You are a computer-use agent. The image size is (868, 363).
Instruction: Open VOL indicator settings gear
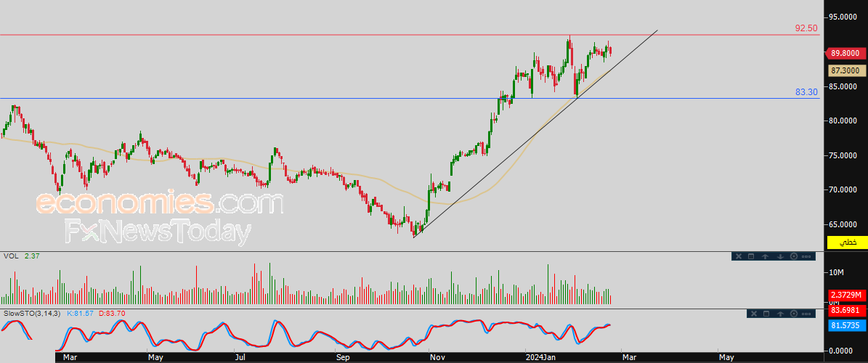coord(793,256)
